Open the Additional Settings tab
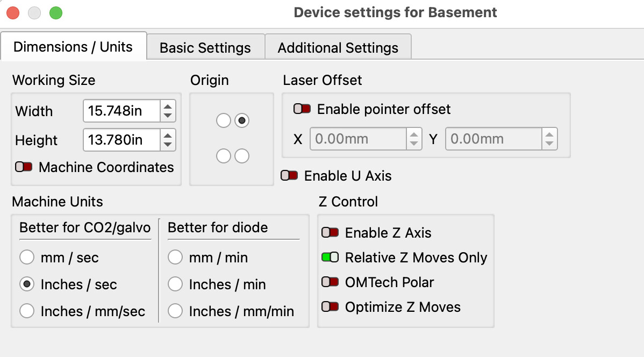Viewport: 644px width, 357px height. point(338,48)
